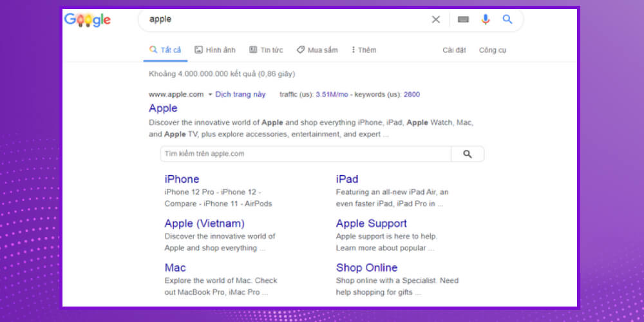
Task: Click the Apple support is here to help text
Action: point(387,242)
